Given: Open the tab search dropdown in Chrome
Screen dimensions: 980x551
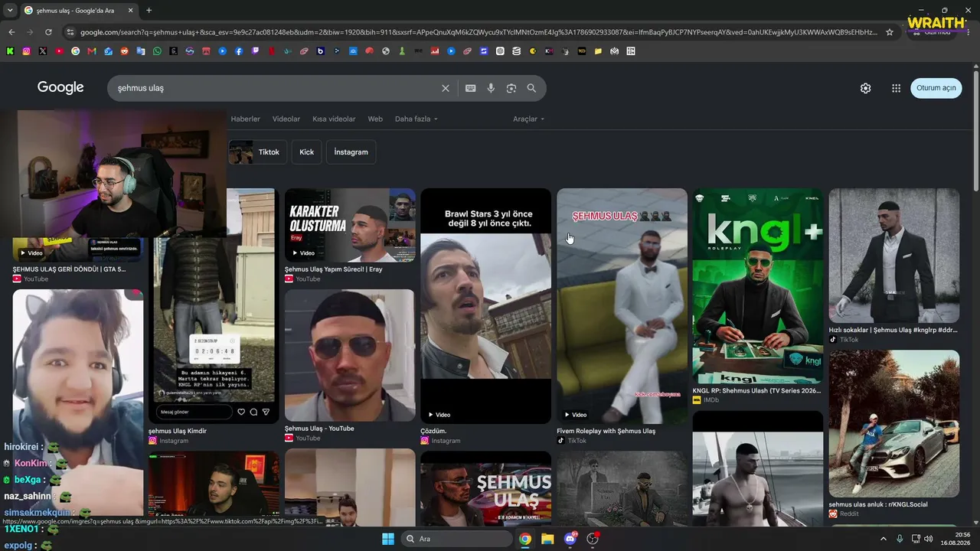Looking at the screenshot, I should (x=10, y=11).
